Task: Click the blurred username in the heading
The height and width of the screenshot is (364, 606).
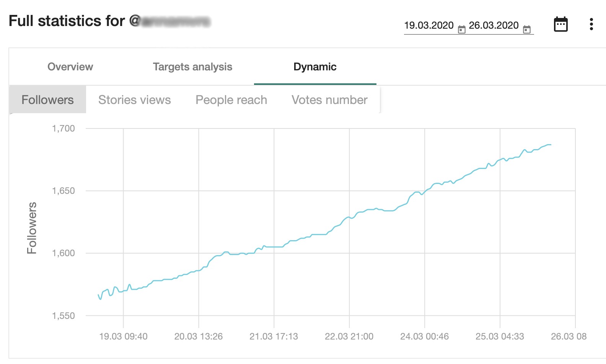Action: coord(176,21)
